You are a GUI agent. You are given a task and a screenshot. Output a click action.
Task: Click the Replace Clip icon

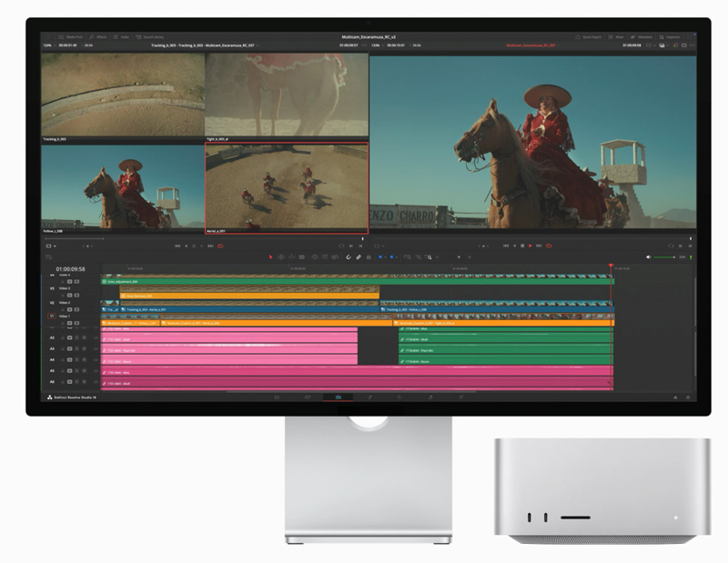(x=335, y=257)
